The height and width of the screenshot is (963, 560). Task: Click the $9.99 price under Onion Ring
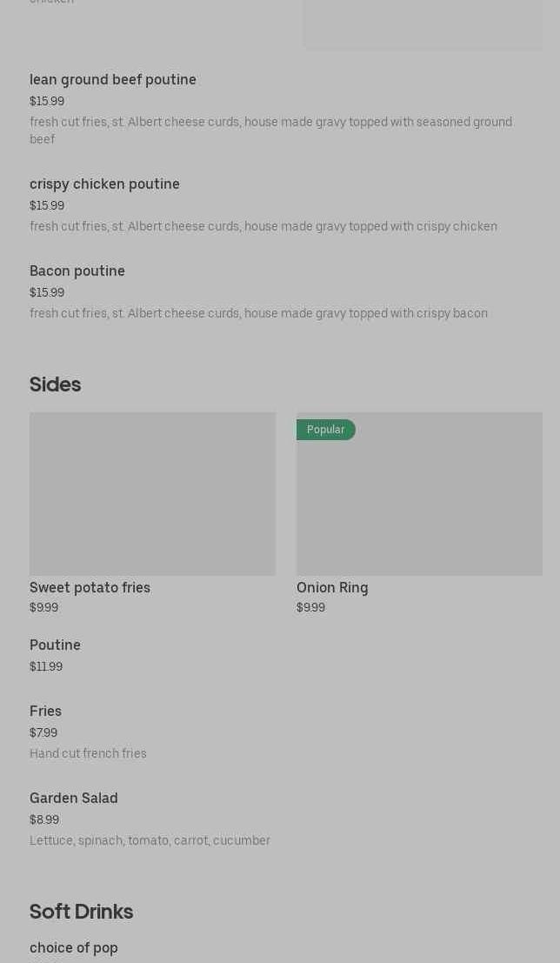(310, 608)
